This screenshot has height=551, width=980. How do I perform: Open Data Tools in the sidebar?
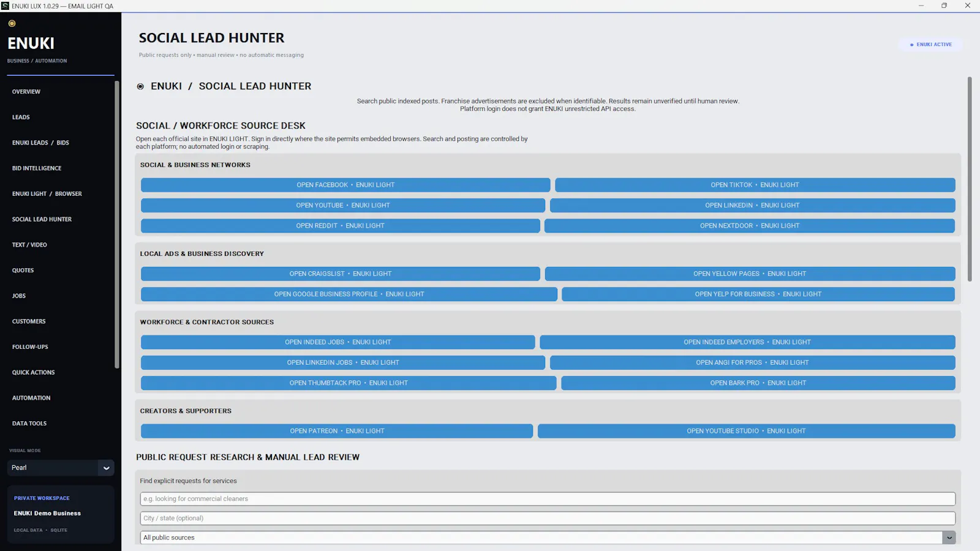tap(29, 423)
